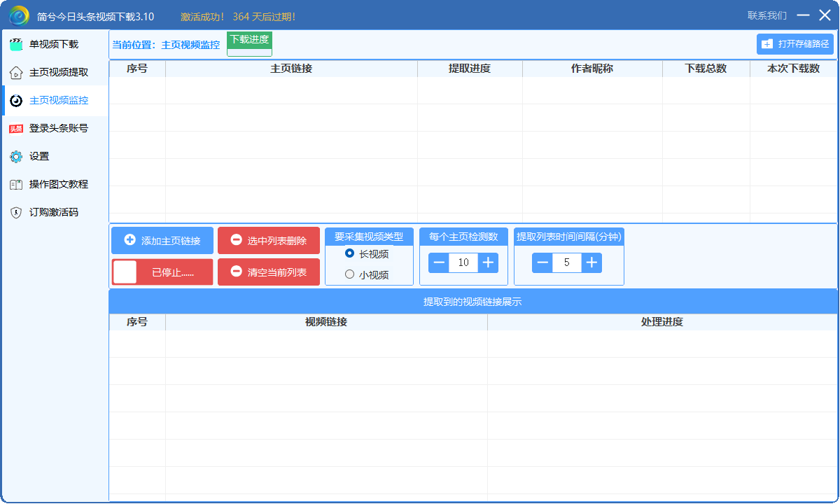Select the 长视频 radio option
Image resolution: width=840 pixels, height=504 pixels.
(x=350, y=253)
